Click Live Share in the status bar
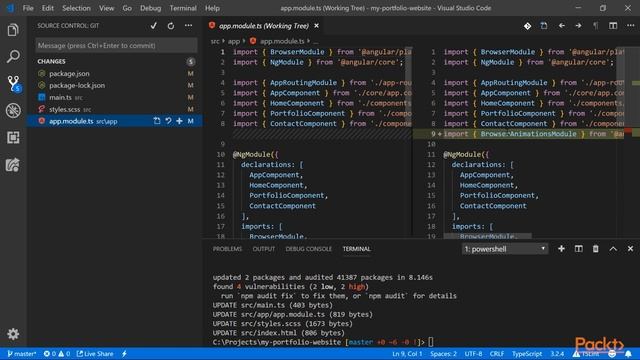This screenshot has width=640, height=360. (95, 354)
